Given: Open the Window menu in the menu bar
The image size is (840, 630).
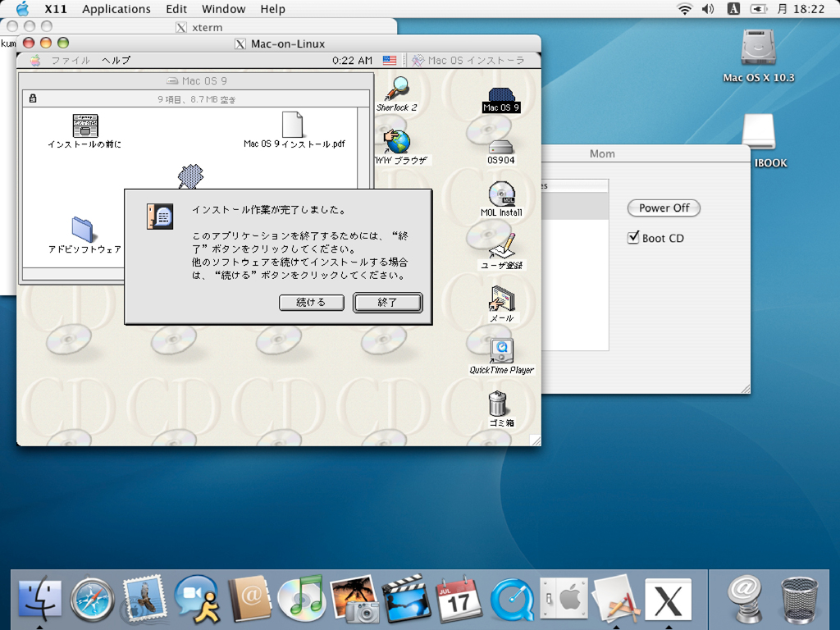Looking at the screenshot, I should tap(223, 9).
